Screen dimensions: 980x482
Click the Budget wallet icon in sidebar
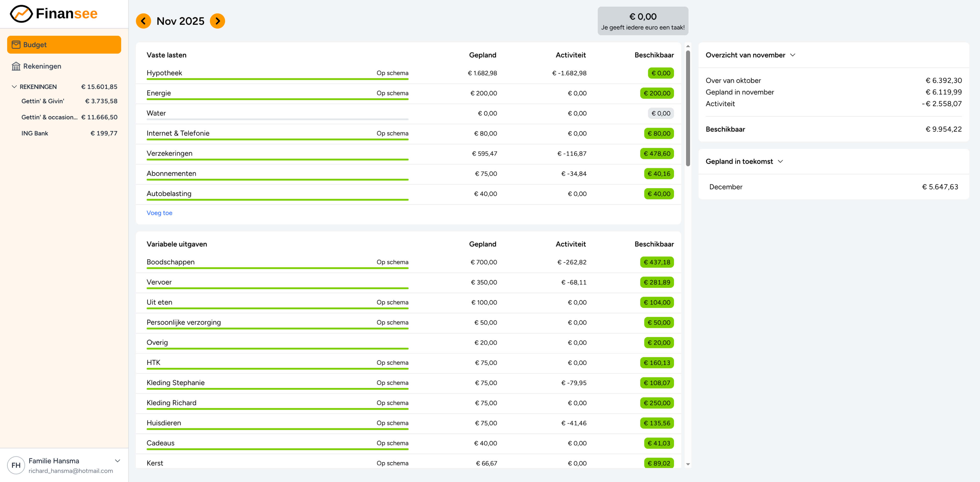point(16,44)
